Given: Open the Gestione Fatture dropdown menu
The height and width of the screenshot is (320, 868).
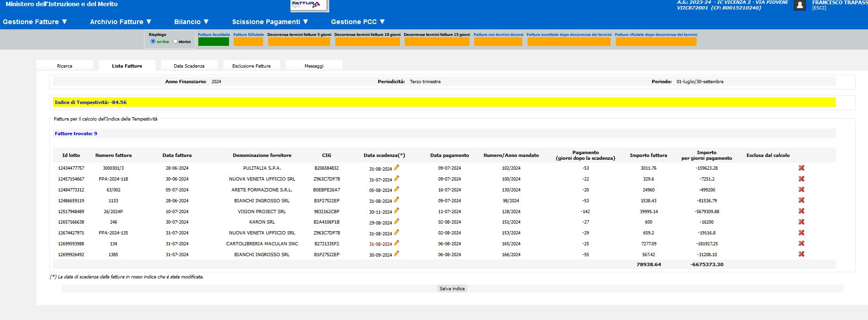Looking at the screenshot, I should coord(35,22).
